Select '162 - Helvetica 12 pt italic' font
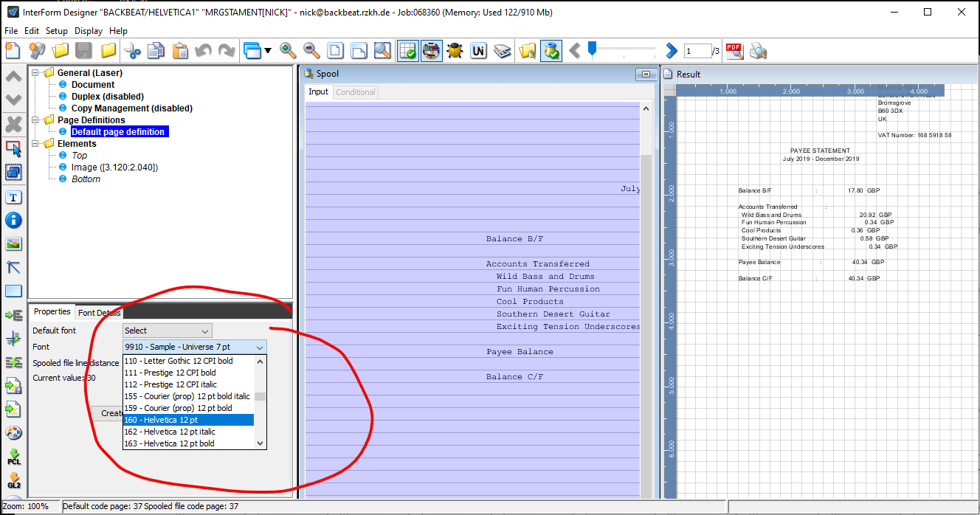 (x=188, y=432)
